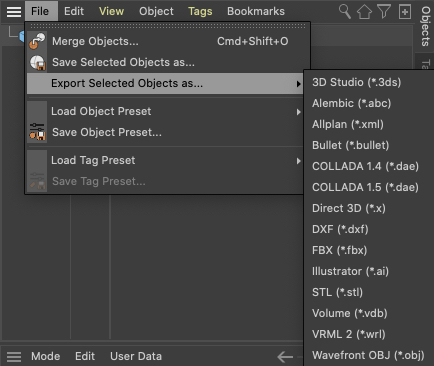Export as Allplan (*.xml)
The width and height of the screenshot is (434, 366).
pos(369,124)
